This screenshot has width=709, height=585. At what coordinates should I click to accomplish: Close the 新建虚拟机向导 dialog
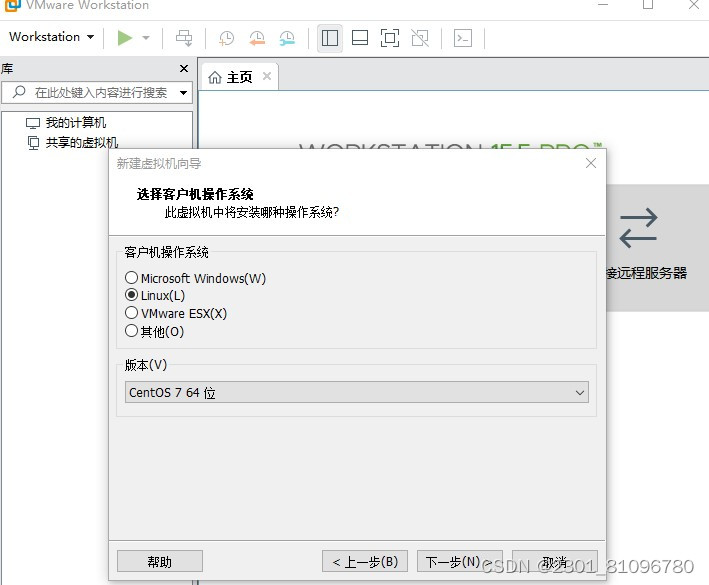tap(591, 163)
